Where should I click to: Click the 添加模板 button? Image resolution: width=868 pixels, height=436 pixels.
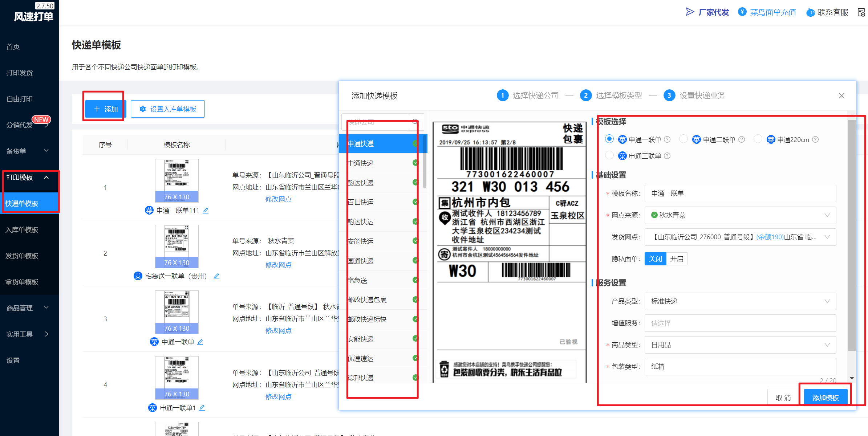point(826,398)
